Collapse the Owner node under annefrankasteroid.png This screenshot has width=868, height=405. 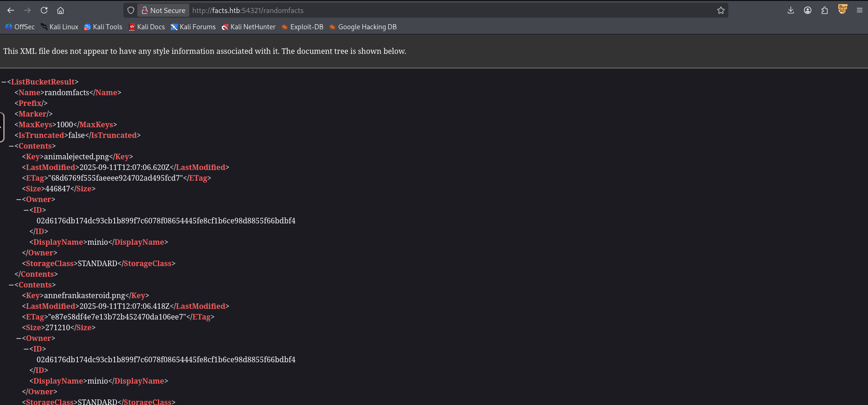point(19,338)
